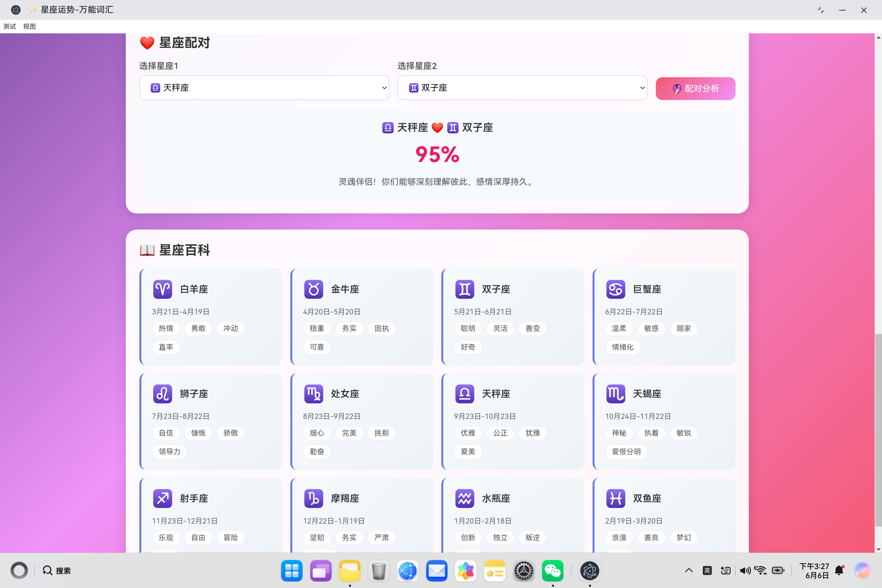
Task: Click the Wi-Fi icon in the system tray
Action: coord(761,570)
